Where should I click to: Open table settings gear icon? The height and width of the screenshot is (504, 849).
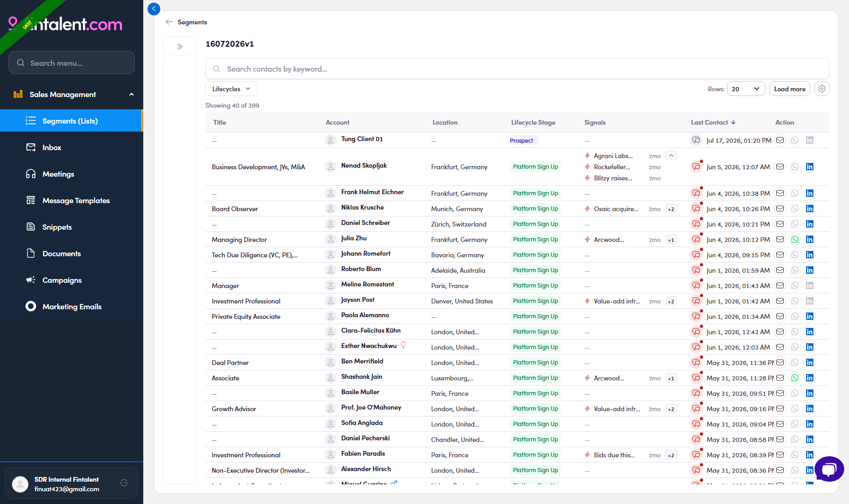822,89
